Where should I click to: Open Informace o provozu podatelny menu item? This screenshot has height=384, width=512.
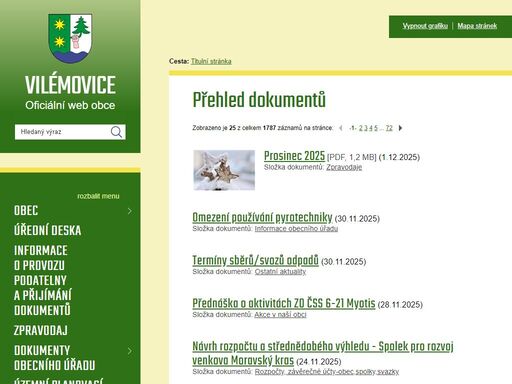[42, 280]
